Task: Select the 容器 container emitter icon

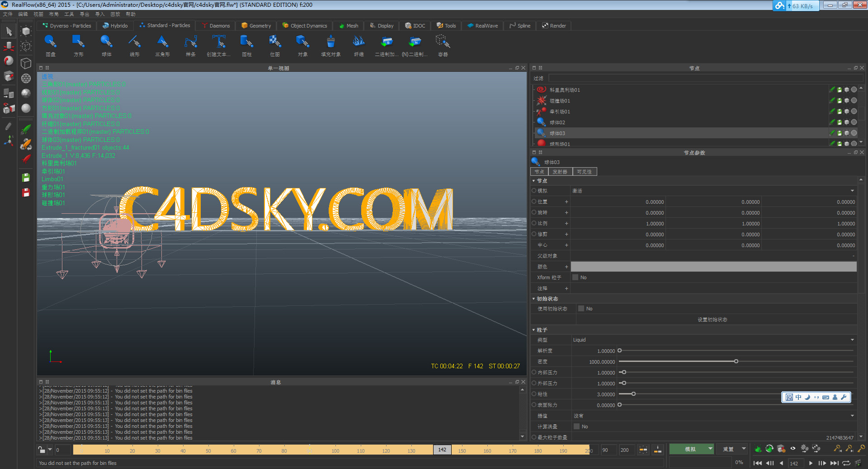Action: (443, 42)
